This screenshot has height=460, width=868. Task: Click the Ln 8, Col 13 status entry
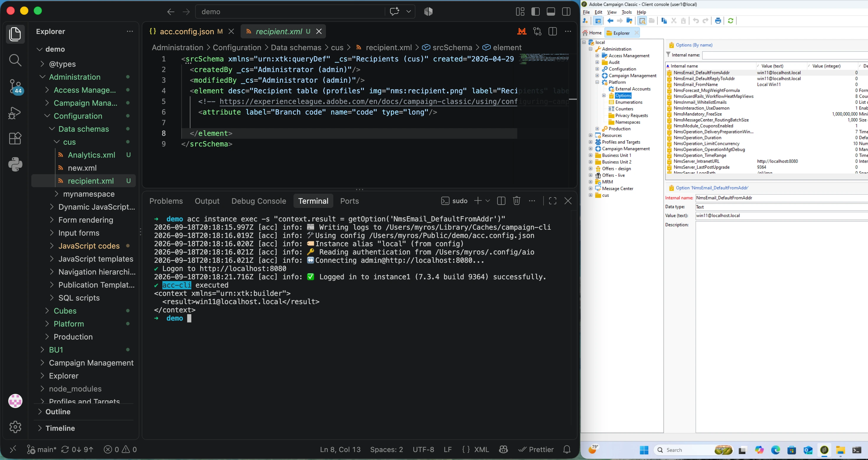[x=340, y=449]
